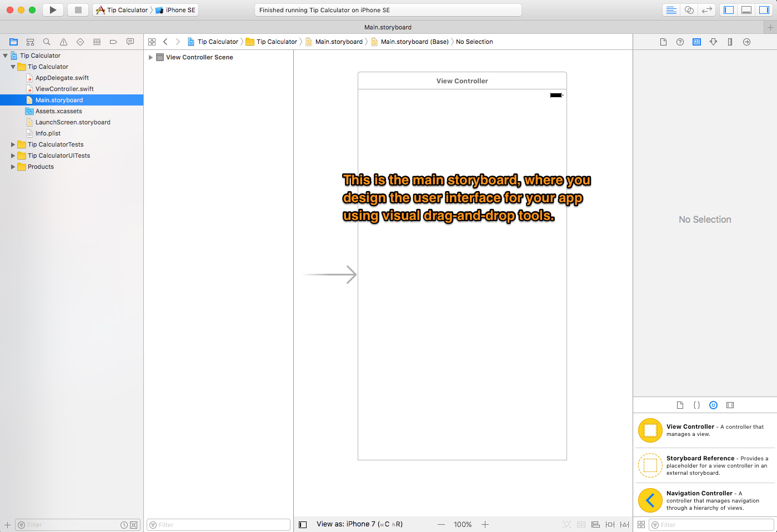Select Main.storyboard in the navigator
The width and height of the screenshot is (777, 532).
72,100
